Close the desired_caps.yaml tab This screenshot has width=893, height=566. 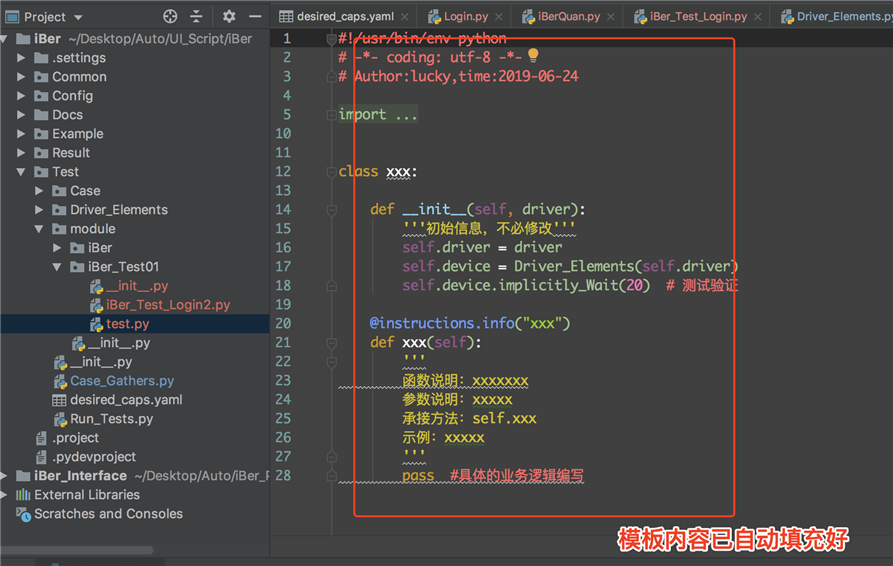point(404,17)
